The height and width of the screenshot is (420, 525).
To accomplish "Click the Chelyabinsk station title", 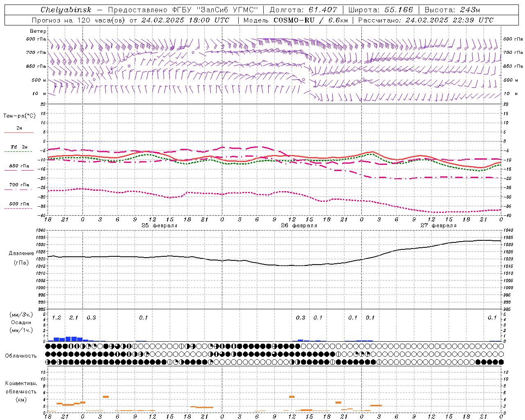I will 66,10.
